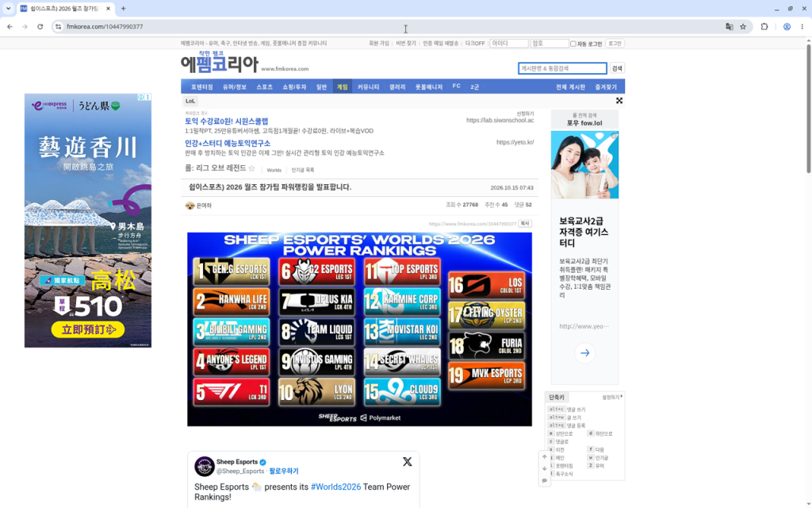Open Chrome three-dot menu
Viewport: 812px width, 508px height.
click(x=802, y=26)
